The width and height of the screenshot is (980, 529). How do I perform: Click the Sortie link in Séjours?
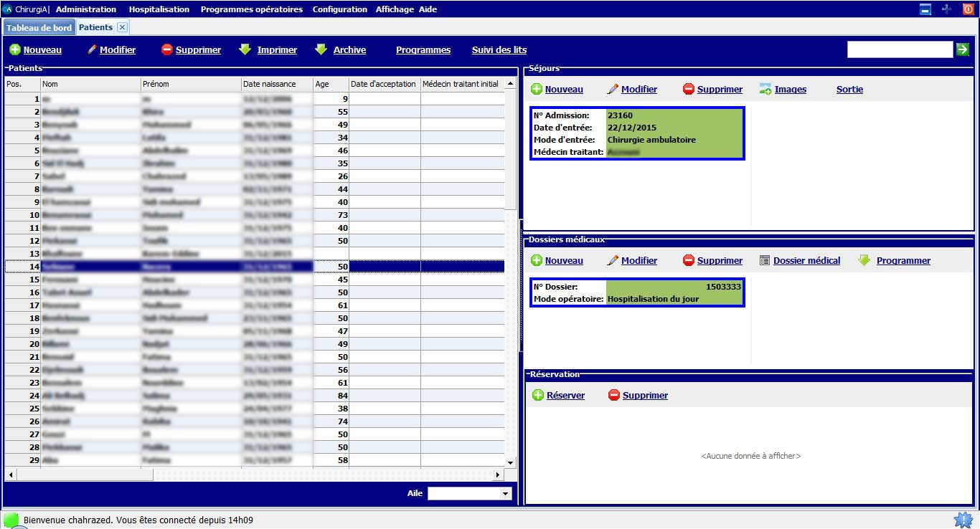pos(849,90)
